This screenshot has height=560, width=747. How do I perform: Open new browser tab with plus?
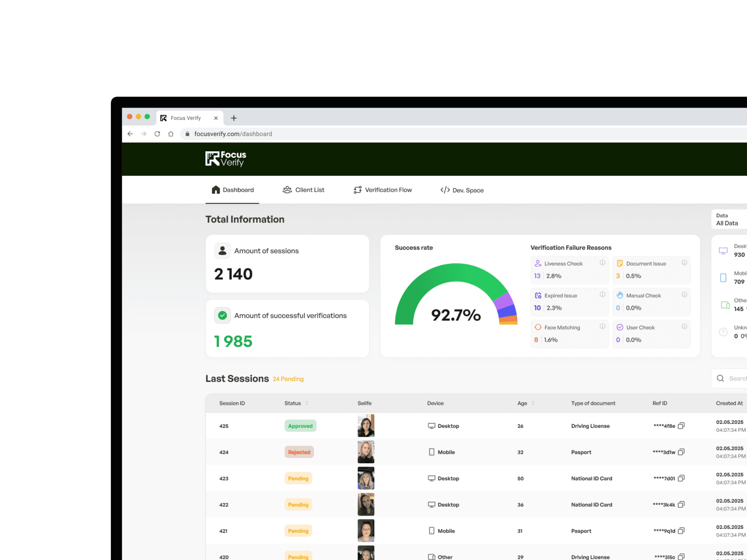(x=234, y=118)
